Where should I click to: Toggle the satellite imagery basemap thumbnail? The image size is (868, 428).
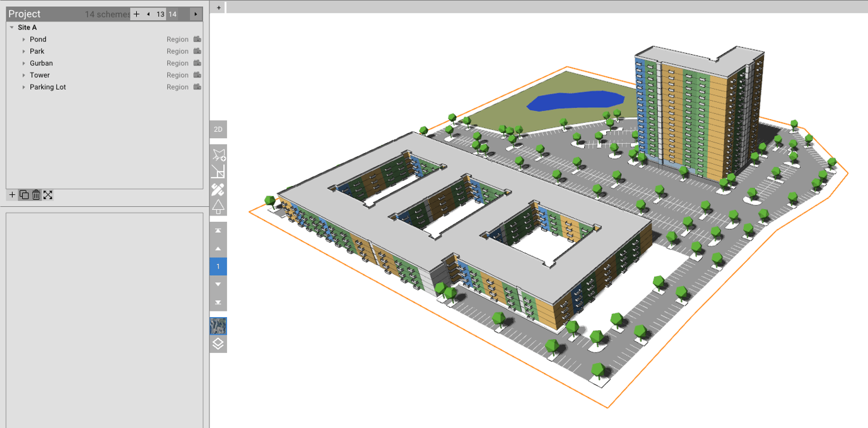coord(218,327)
